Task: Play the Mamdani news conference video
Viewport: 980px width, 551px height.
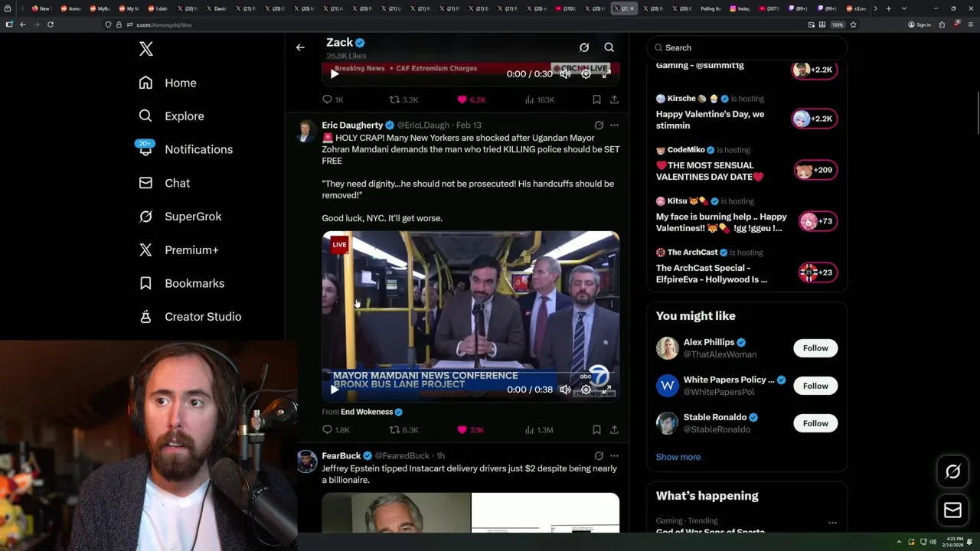Action: pyautogui.click(x=335, y=390)
